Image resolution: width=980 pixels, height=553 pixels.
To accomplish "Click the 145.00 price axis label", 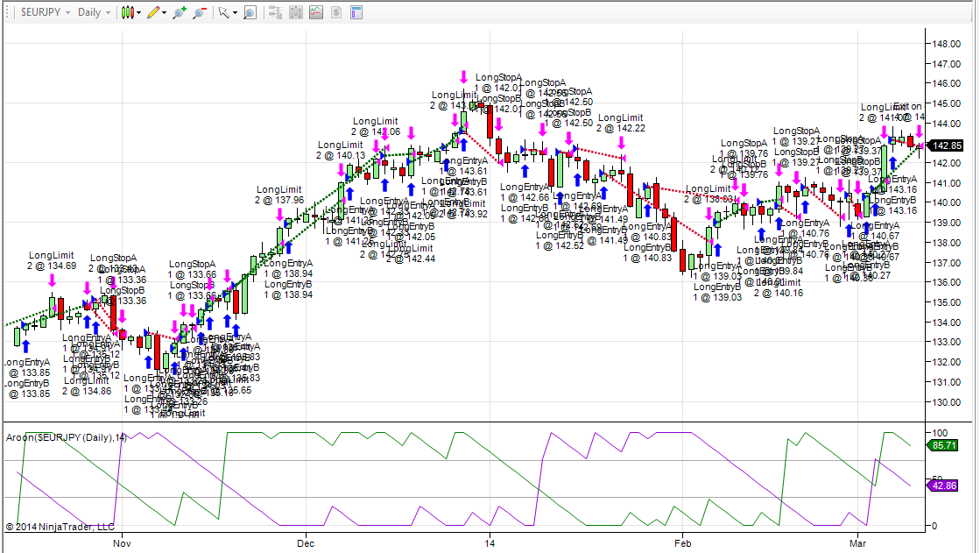I will coord(946,103).
